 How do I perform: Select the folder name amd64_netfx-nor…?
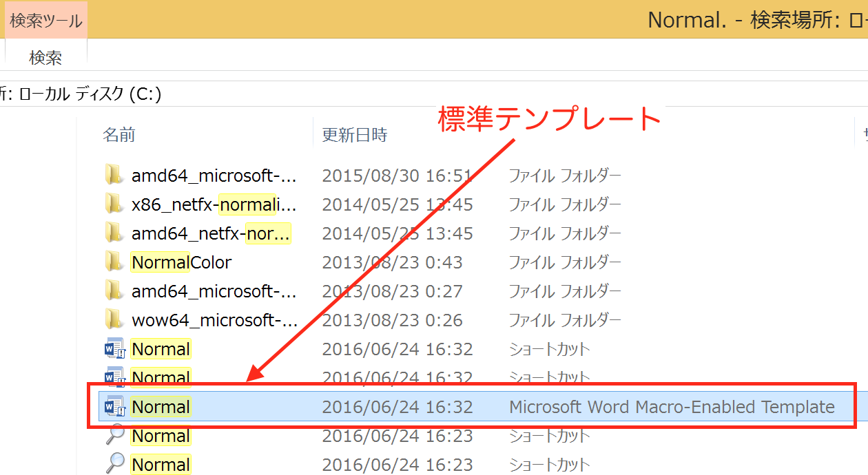[211, 233]
